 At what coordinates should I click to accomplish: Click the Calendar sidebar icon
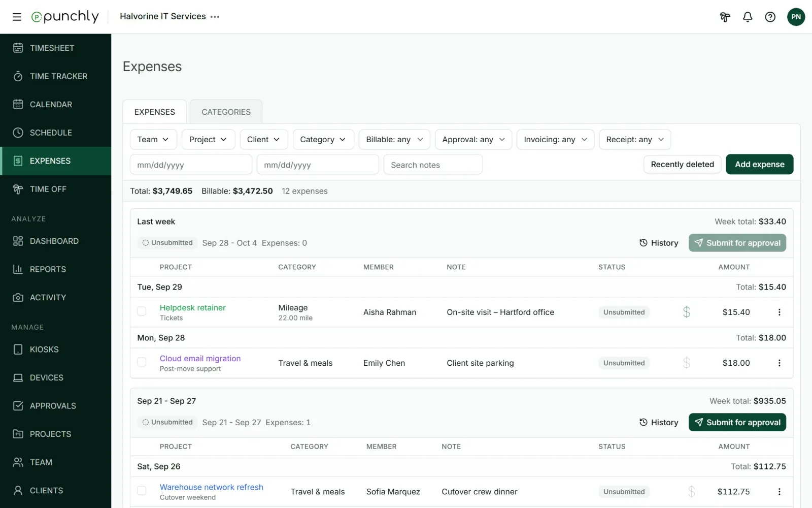pos(18,104)
